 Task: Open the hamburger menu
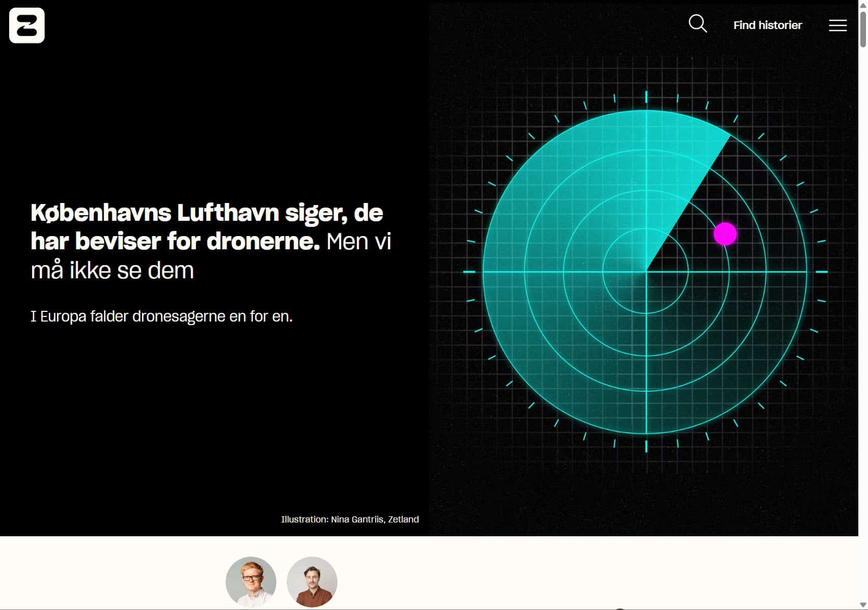click(837, 25)
